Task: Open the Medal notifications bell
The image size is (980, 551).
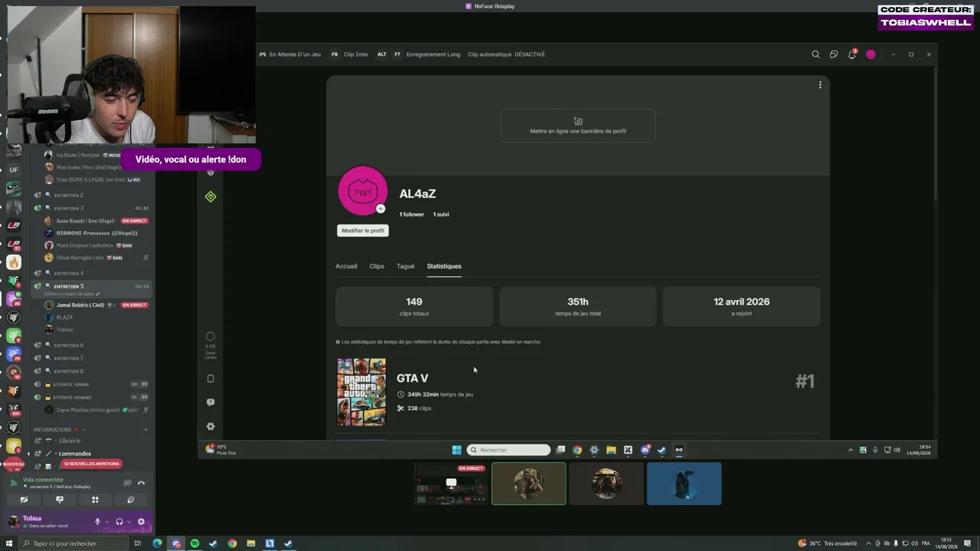Action: tap(851, 54)
